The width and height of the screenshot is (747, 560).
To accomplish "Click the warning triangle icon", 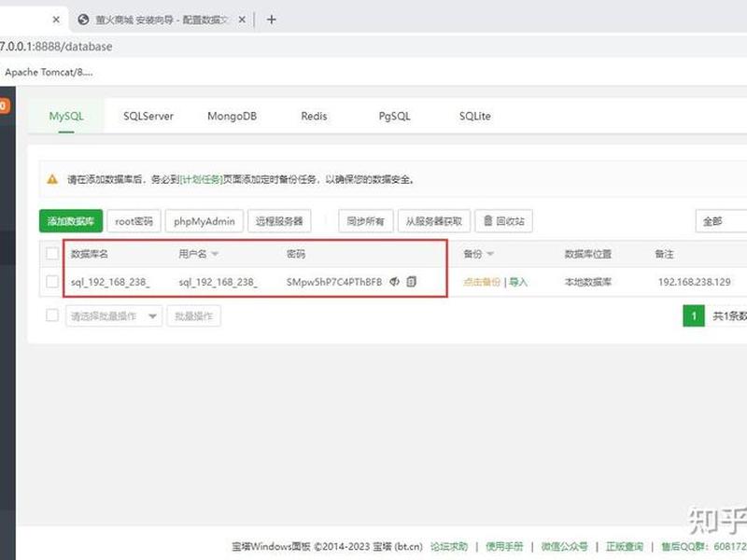I will point(52,179).
